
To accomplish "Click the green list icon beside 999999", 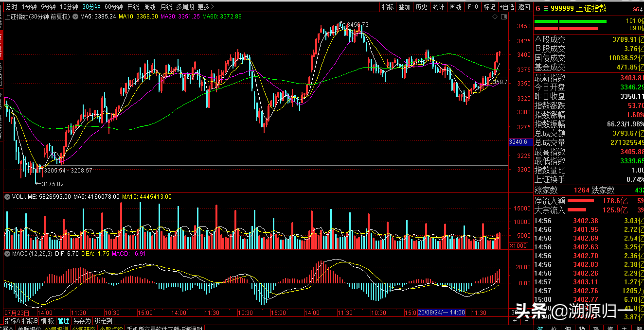I will tap(546, 8).
